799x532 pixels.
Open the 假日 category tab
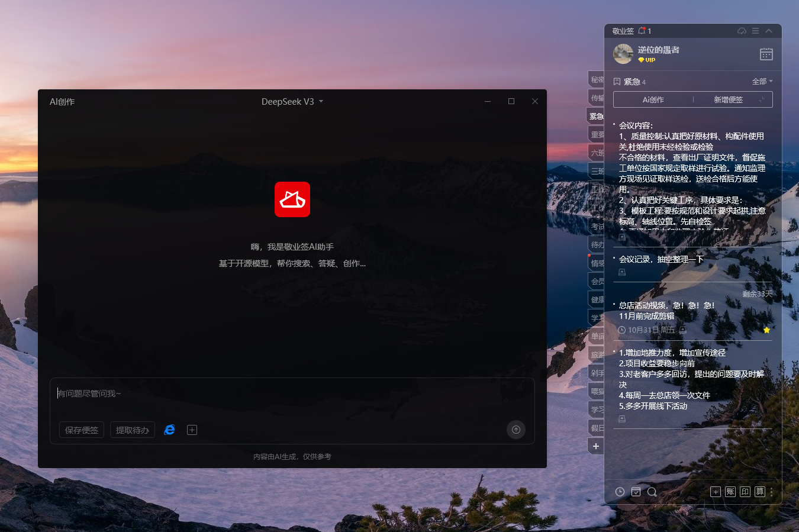(x=597, y=428)
